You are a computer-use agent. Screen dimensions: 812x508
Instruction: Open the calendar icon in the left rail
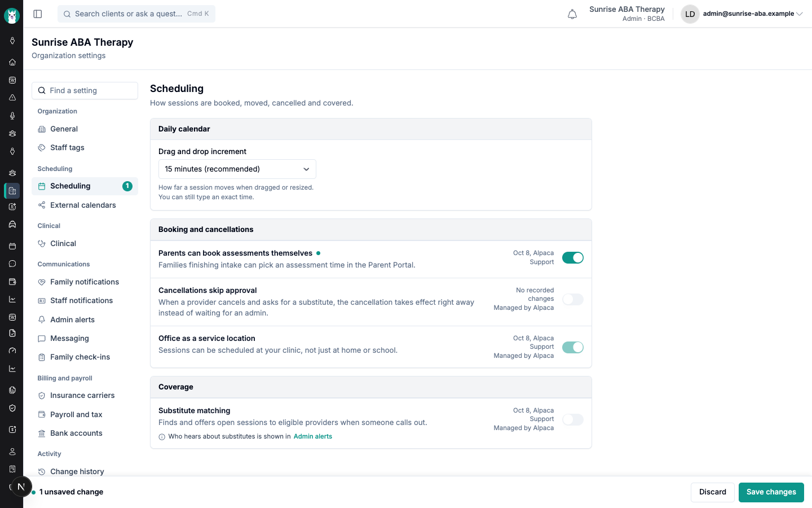pyautogui.click(x=12, y=246)
